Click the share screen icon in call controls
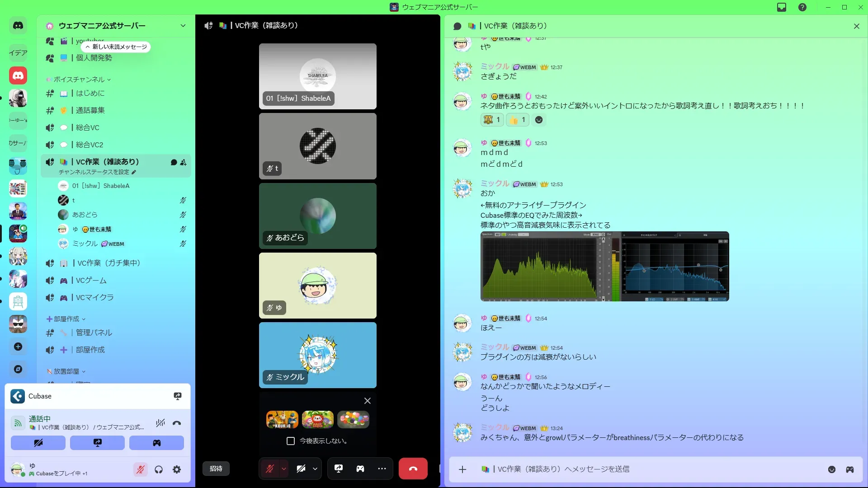 [x=339, y=469]
